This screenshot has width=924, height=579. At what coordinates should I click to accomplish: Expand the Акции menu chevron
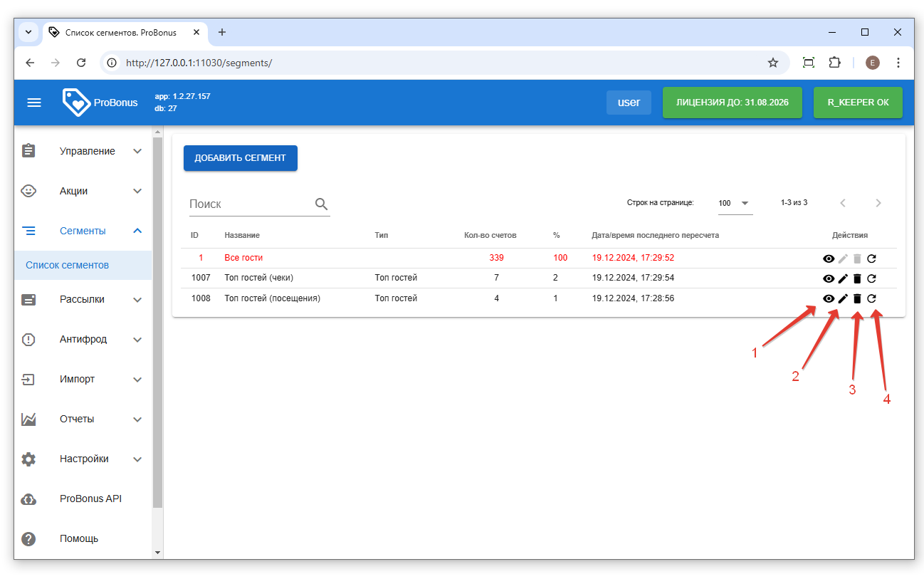pyautogui.click(x=138, y=191)
